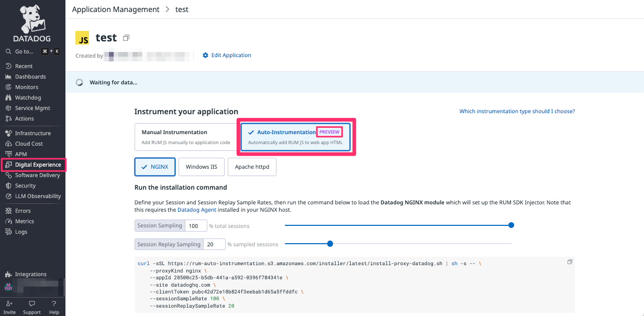The width and height of the screenshot is (644, 316).
Task: Click the test breadcrumb item
Action: tap(182, 9)
